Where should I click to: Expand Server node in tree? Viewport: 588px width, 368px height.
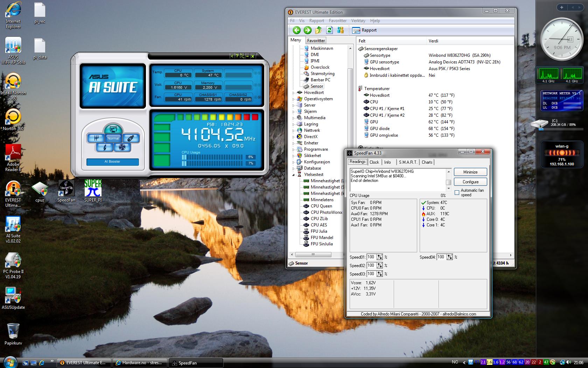click(x=294, y=105)
